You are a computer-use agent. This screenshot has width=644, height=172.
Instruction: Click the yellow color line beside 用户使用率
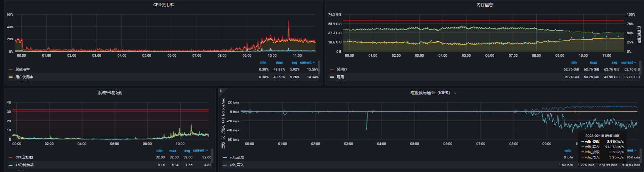pos(10,77)
